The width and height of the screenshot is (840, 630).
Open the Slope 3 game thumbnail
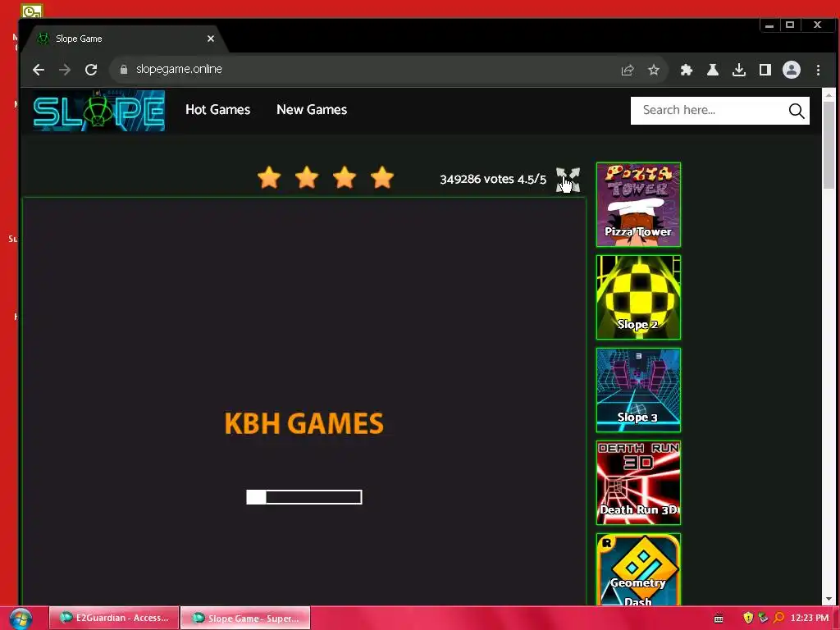coord(638,390)
